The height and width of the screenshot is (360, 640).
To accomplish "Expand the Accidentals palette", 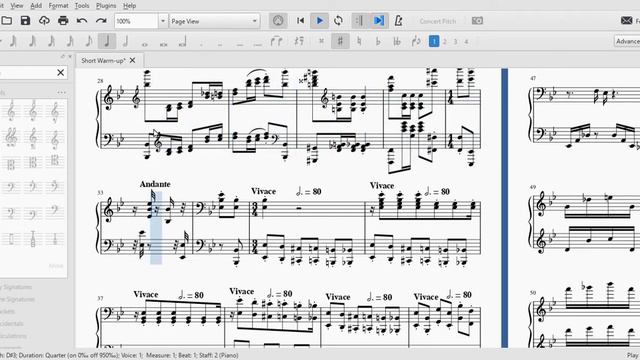I will pos(12,324).
